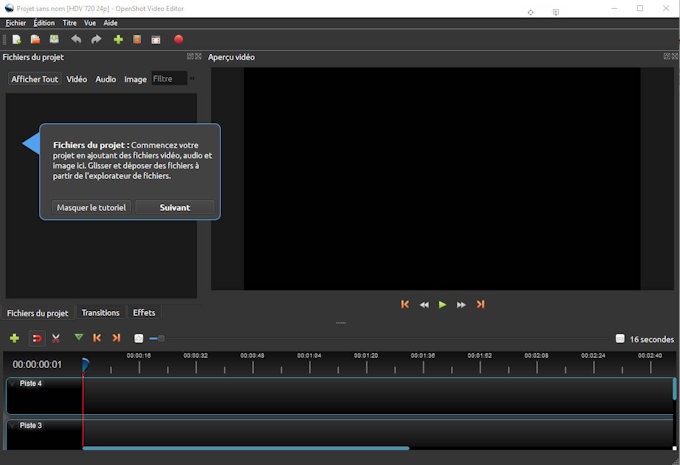
Task: Click the 16 secondes zoom label
Action: pyautogui.click(x=652, y=339)
